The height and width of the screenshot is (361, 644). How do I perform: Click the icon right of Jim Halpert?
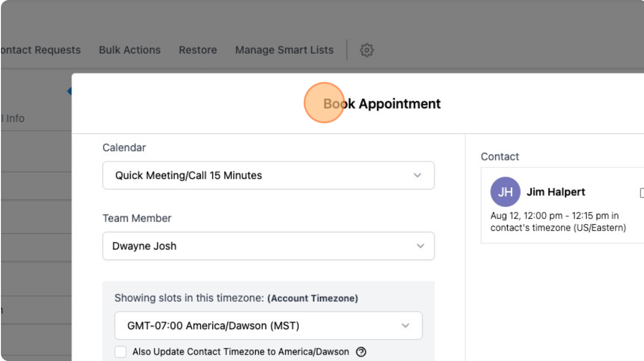pos(641,193)
